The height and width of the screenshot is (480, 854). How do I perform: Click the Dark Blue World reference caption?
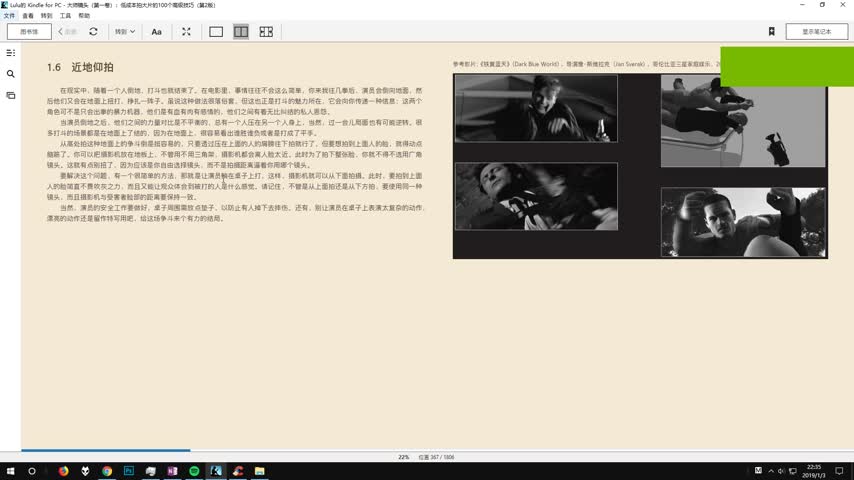(586, 64)
